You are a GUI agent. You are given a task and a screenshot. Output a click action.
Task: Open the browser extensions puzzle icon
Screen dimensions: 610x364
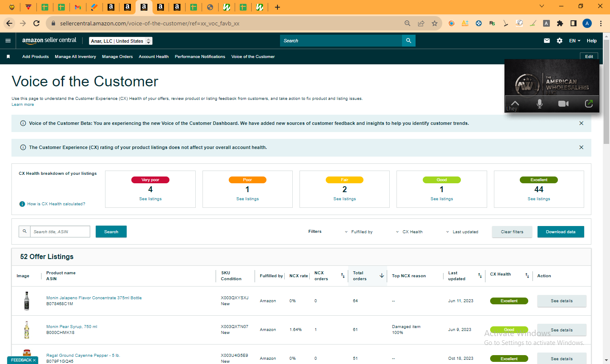tap(560, 23)
